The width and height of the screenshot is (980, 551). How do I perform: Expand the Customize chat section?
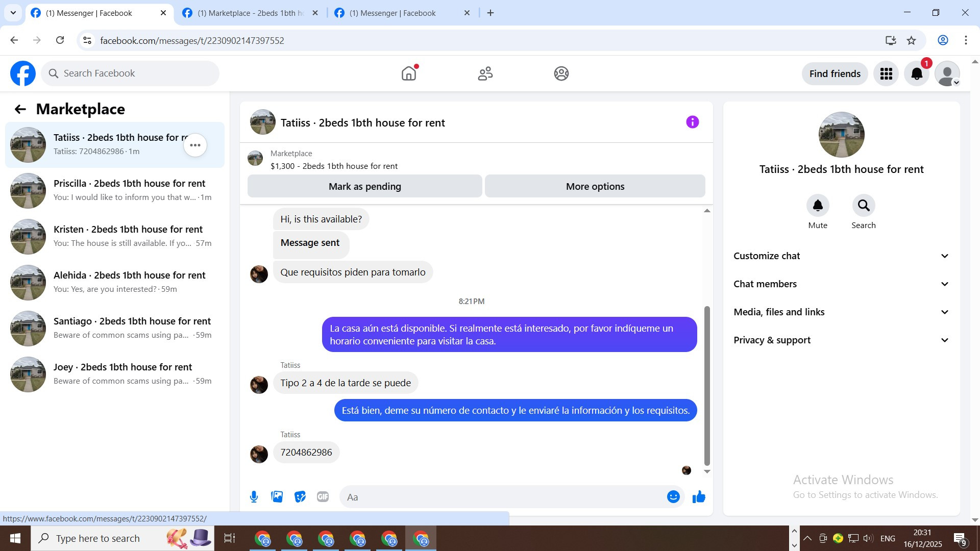(841, 256)
